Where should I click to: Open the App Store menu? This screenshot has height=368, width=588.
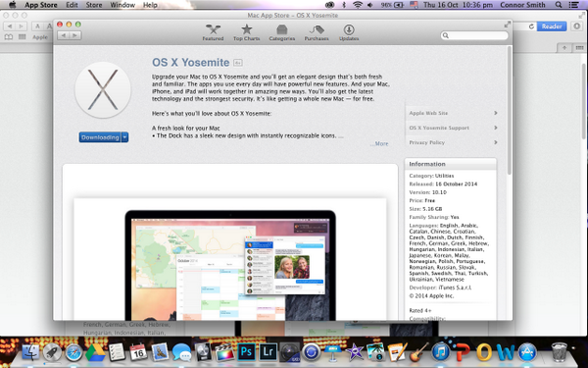(x=41, y=5)
